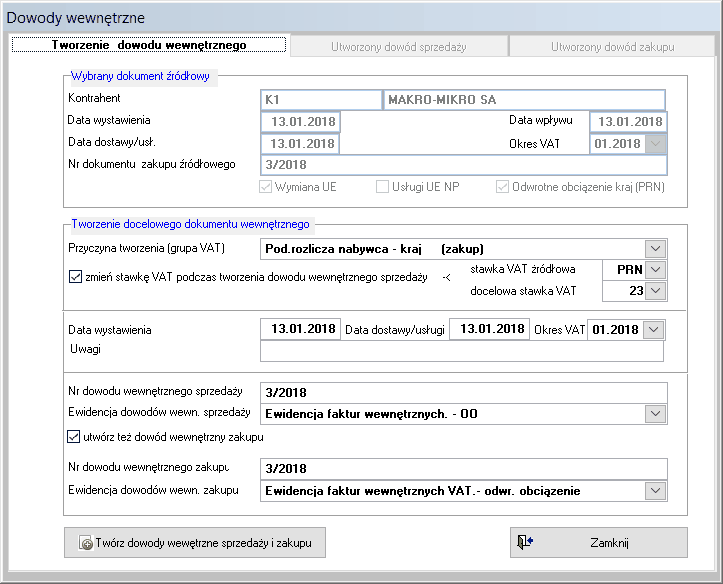Click the Data wpływu date field

point(628,122)
